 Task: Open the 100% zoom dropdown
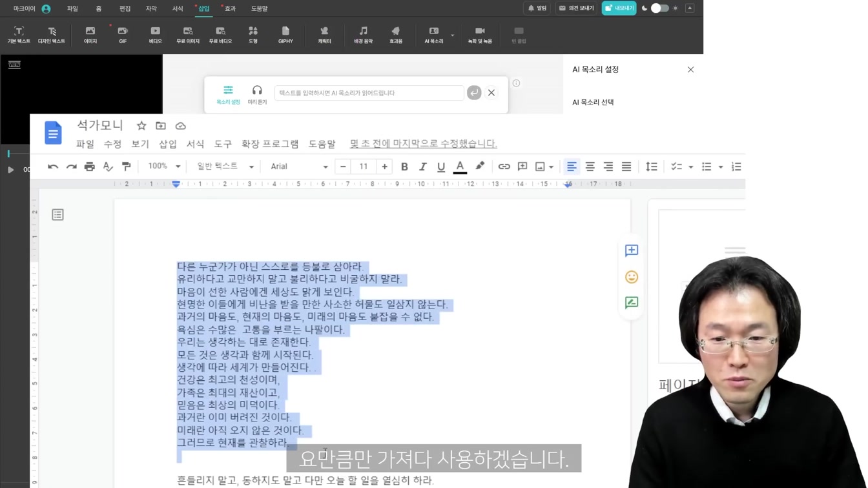(x=164, y=167)
